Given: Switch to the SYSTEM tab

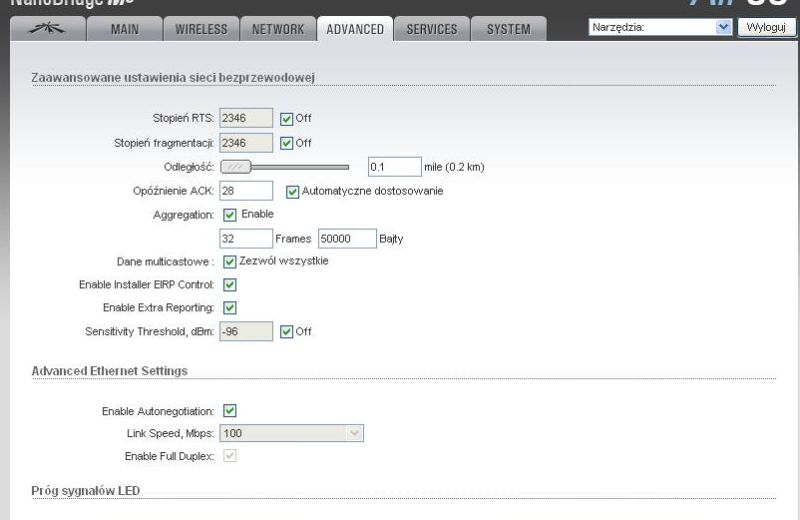Looking at the screenshot, I should coord(509,29).
